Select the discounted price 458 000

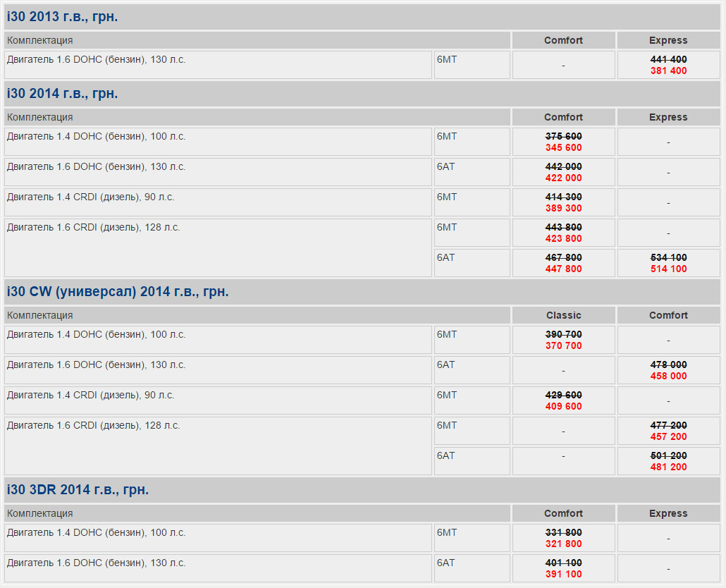click(668, 376)
